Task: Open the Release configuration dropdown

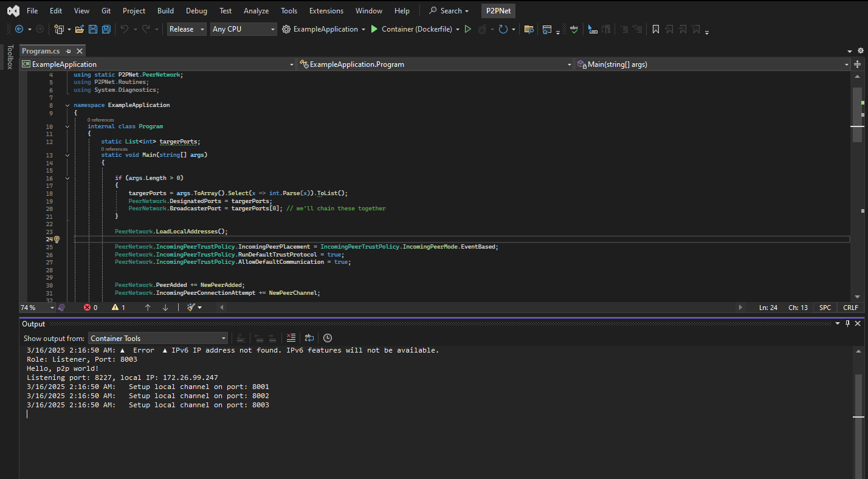Action: (x=187, y=29)
